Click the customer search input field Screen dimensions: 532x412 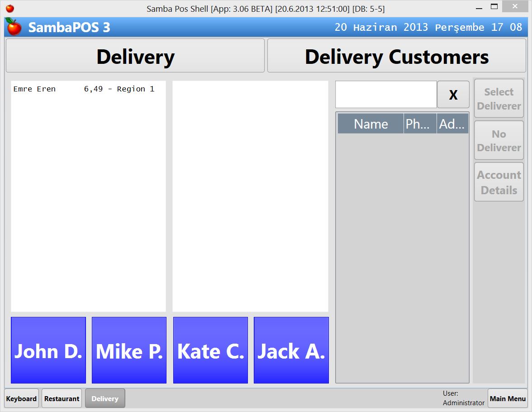pos(385,94)
